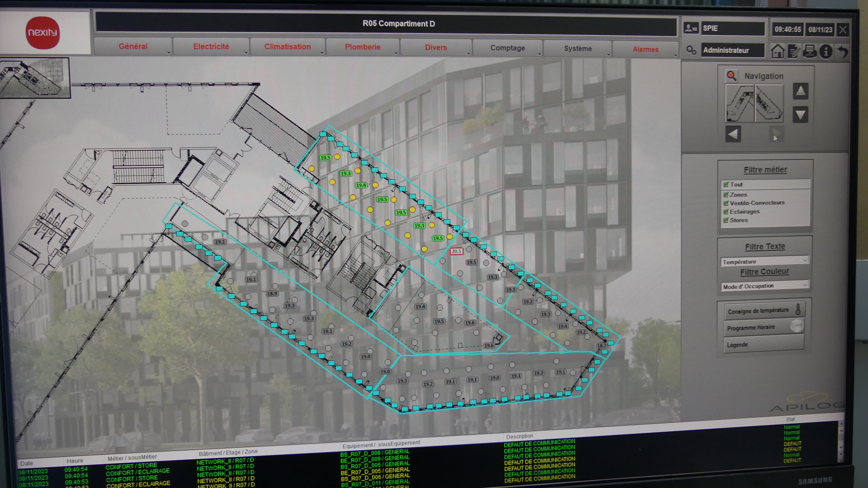Open the Température text filter dropdown
The height and width of the screenshot is (488, 868).
(x=805, y=260)
